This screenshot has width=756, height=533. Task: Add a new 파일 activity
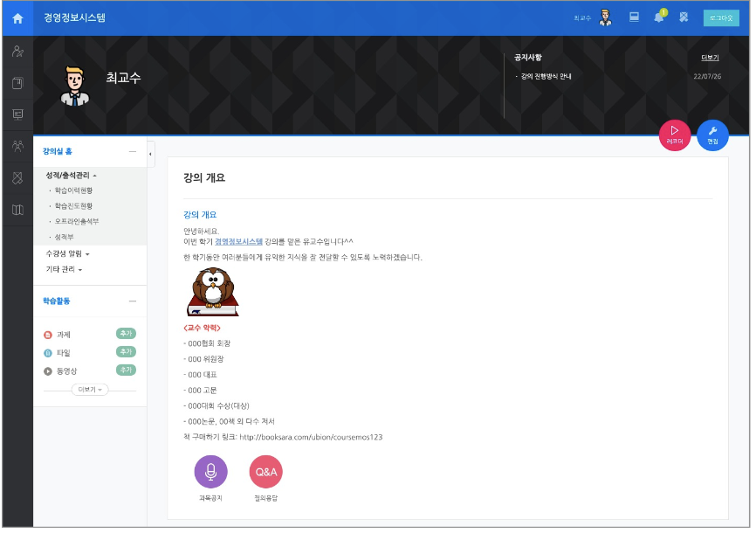pos(126,352)
